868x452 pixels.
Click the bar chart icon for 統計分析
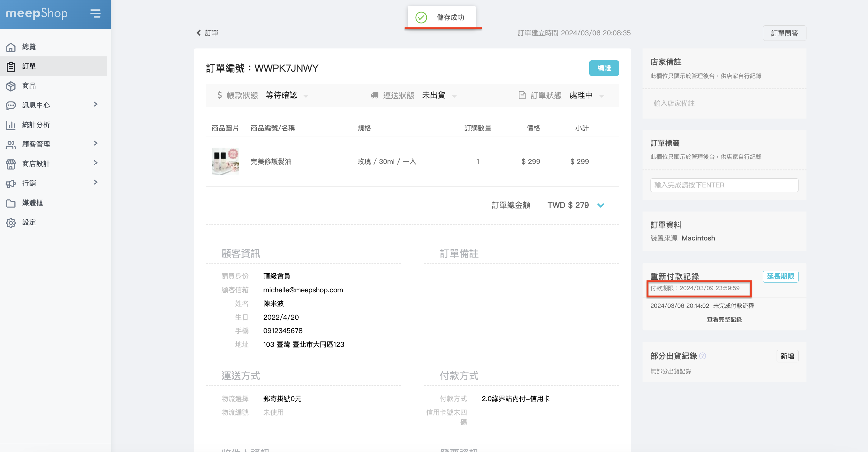11,125
